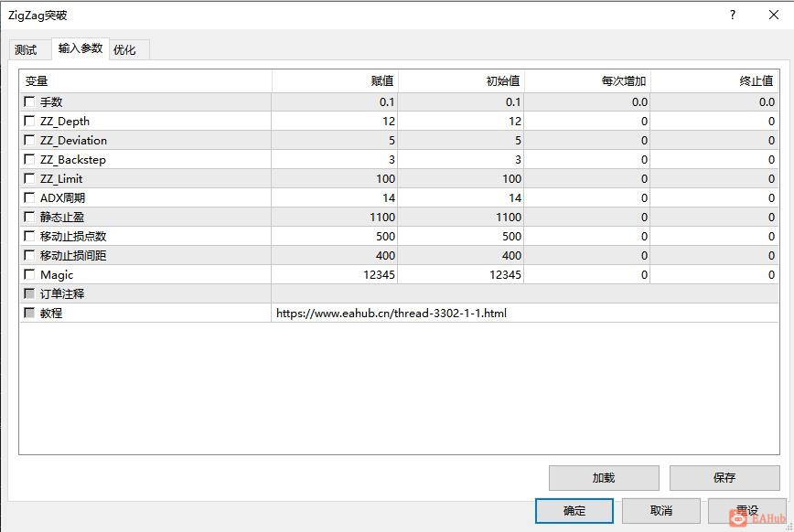Viewport: 794px width, 532px height.
Task: Select the ZZ_Depth 赋值 cell 12
Action: tap(335, 121)
